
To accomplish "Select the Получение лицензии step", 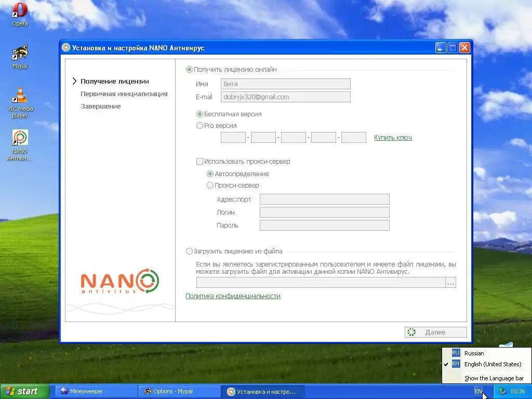I will 115,82.
